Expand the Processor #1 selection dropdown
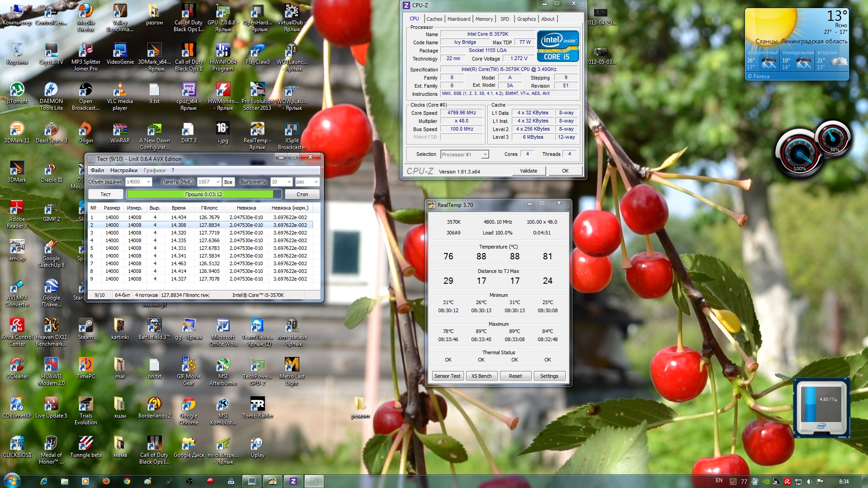The image size is (868, 488). (x=485, y=155)
